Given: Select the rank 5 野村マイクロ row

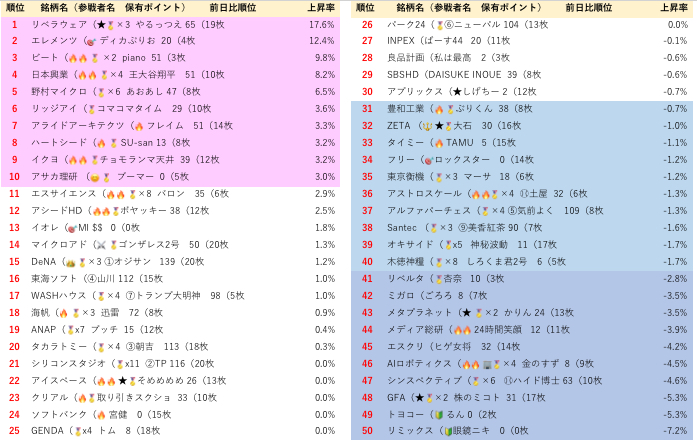Looking at the screenshot, I should [x=171, y=92].
